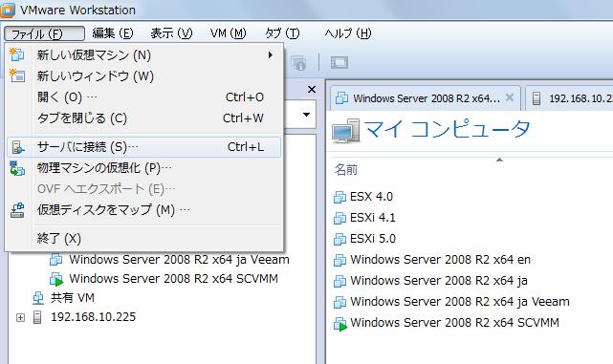Select Windows Server 2008 R2 x64 SCVMM in list

point(454,323)
